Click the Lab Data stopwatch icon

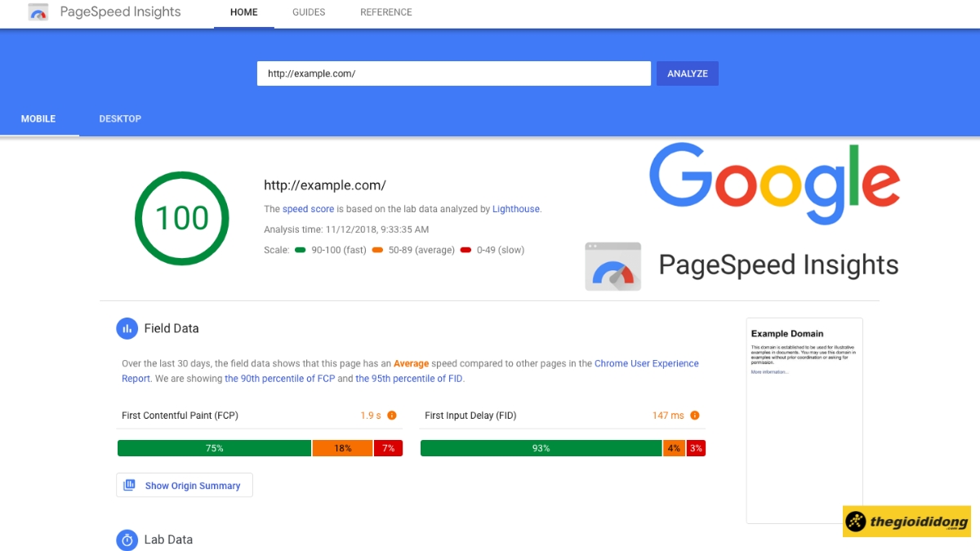pyautogui.click(x=127, y=540)
